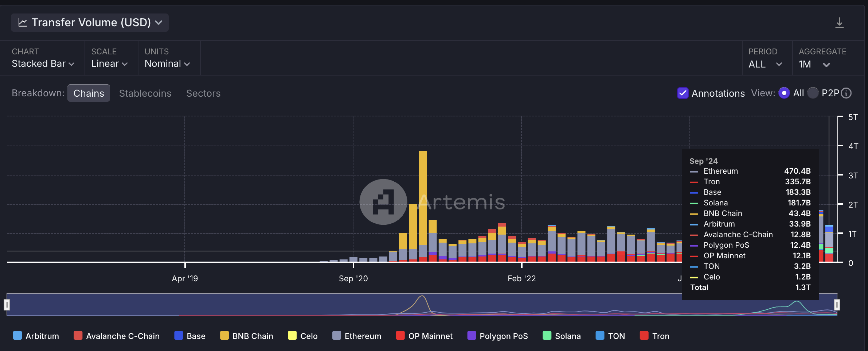Click the Ethereum legend label
Image resolution: width=868 pixels, height=351 pixels.
(363, 336)
